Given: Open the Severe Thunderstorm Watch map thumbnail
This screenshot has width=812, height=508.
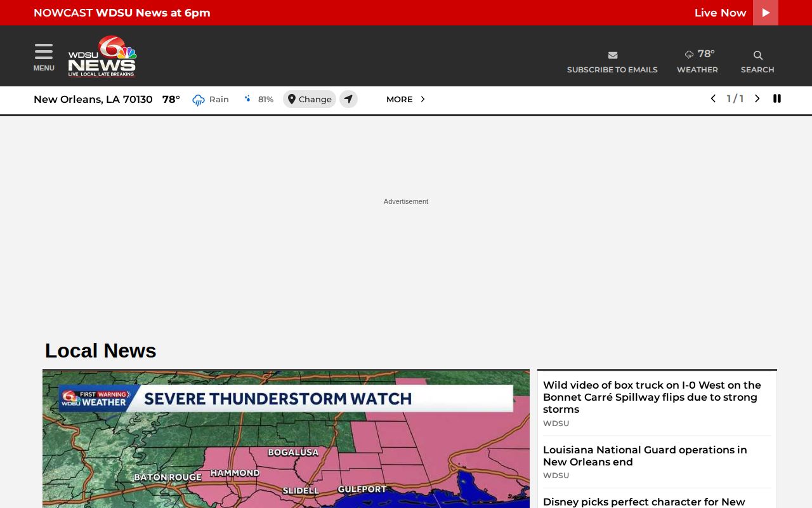Looking at the screenshot, I should coord(286,439).
